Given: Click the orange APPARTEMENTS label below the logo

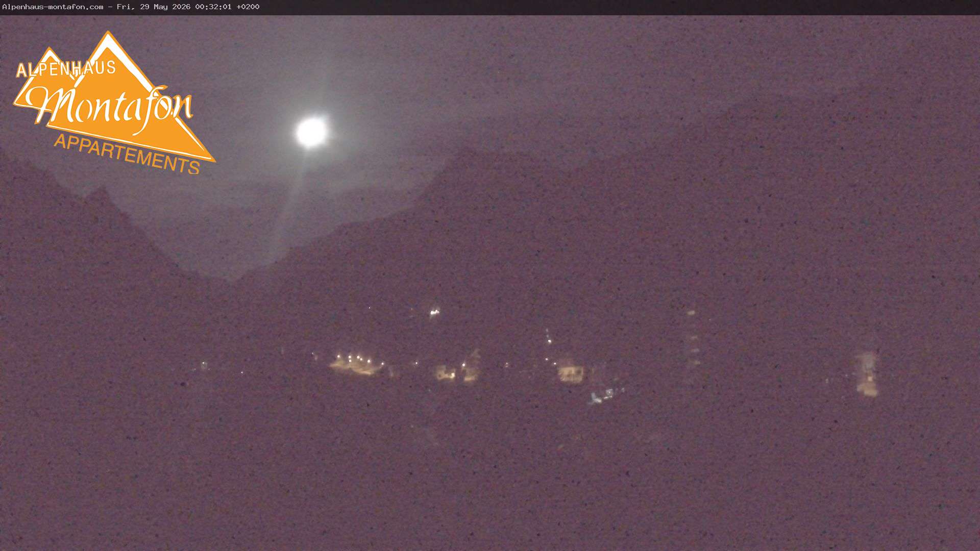Looking at the screenshot, I should [127, 154].
